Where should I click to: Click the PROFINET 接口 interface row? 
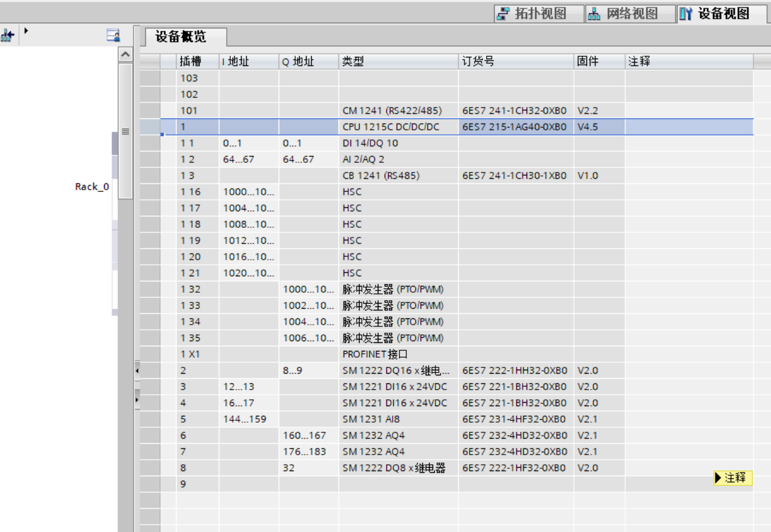(x=374, y=354)
